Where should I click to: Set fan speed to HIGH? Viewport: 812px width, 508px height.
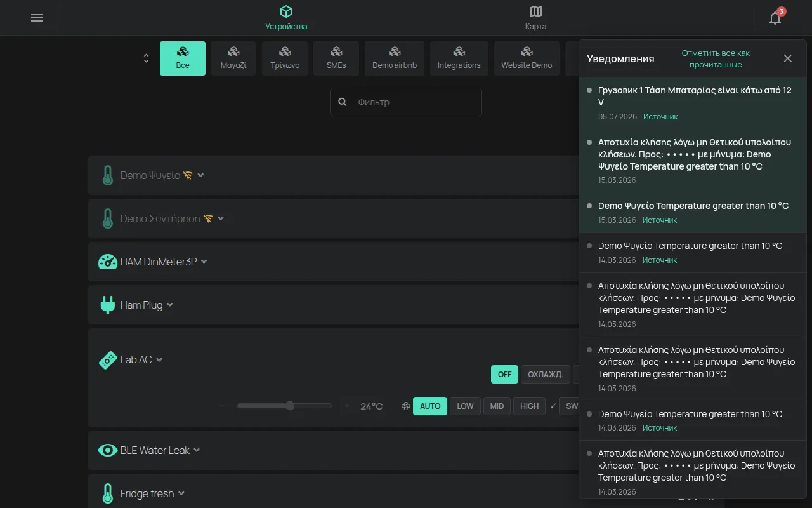tap(529, 406)
